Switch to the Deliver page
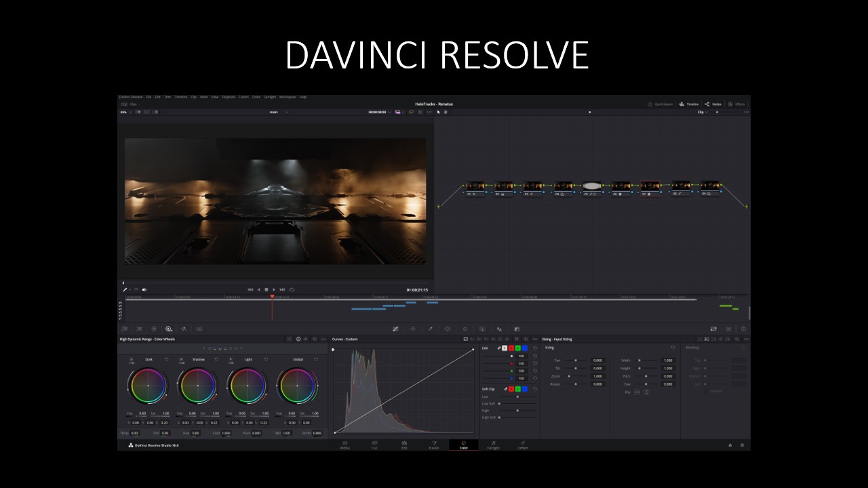 (523, 445)
